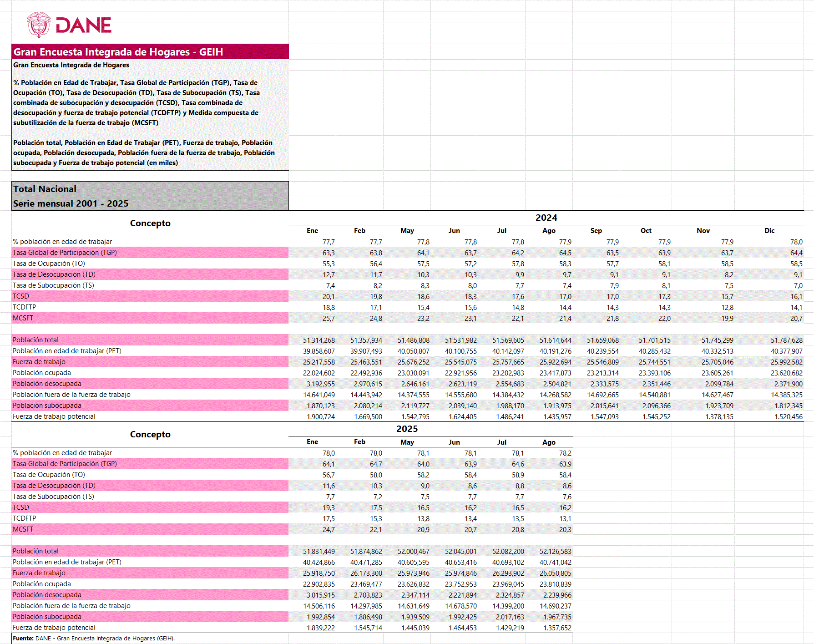Click the 2025 Población subocupada row label
Image resolution: width=814 pixels, height=644 pixels.
(x=47, y=617)
